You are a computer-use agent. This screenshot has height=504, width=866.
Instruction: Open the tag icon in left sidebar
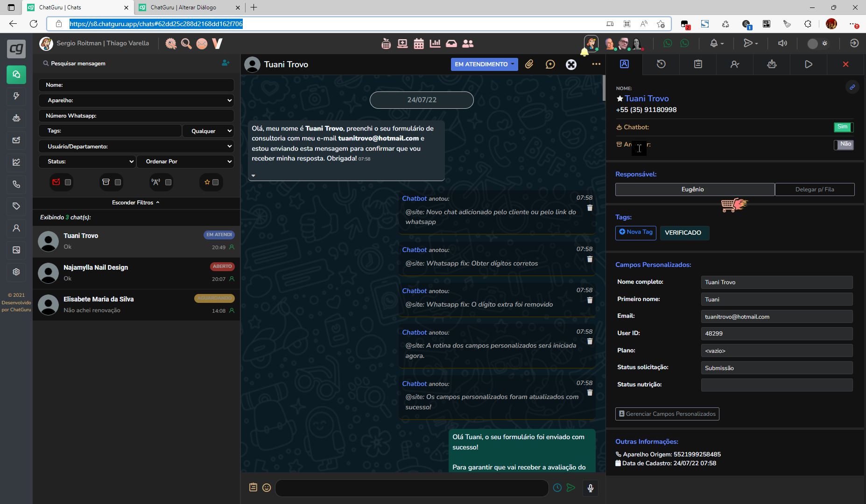(16, 206)
